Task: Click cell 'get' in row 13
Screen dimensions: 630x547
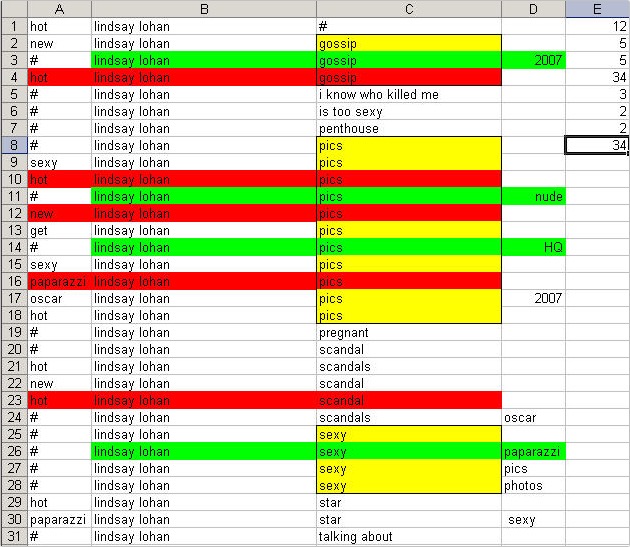Action: tap(59, 230)
